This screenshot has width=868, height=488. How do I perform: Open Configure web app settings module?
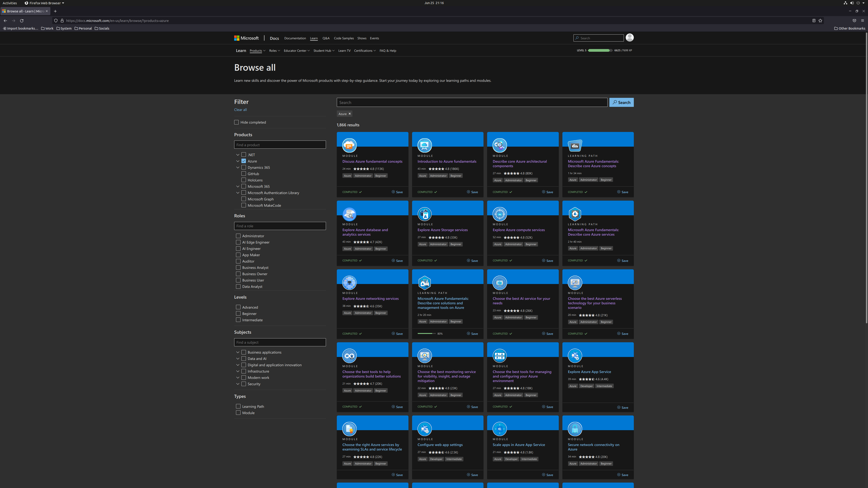pyautogui.click(x=440, y=445)
